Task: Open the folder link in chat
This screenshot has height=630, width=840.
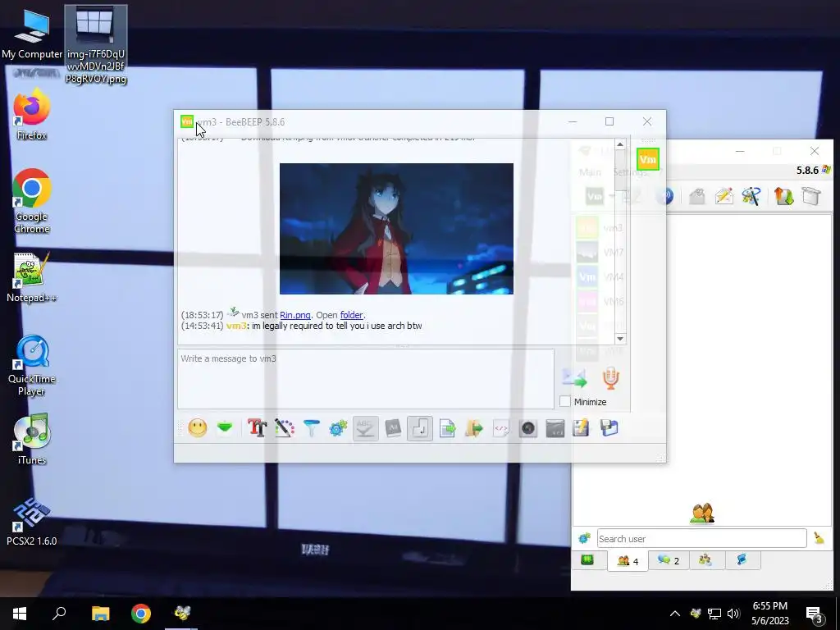Action: [x=351, y=315]
